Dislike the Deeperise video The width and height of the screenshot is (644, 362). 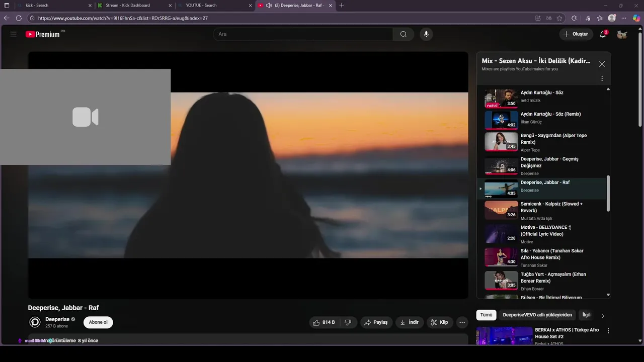[x=348, y=322]
